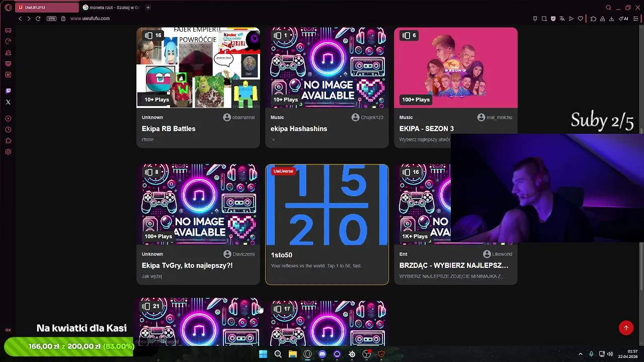This screenshot has width=644, height=362.
Task: Show hidden system tray icons chevron
Action: [580, 354]
